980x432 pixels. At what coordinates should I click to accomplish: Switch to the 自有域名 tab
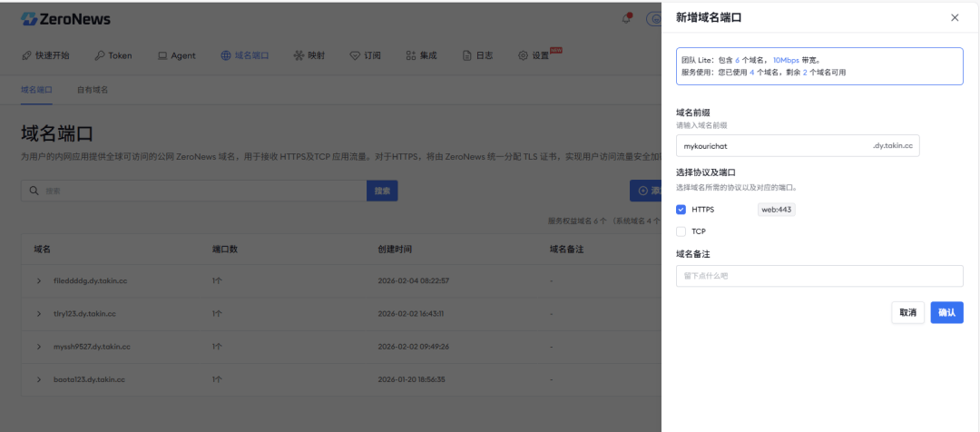coord(93,90)
